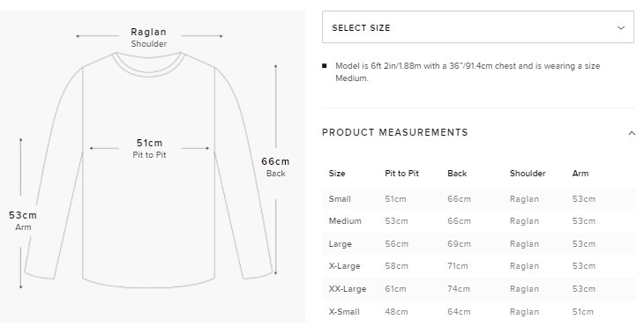Screen dimensions: 644x327
Task: Click the Large size row
Action: coord(478,244)
